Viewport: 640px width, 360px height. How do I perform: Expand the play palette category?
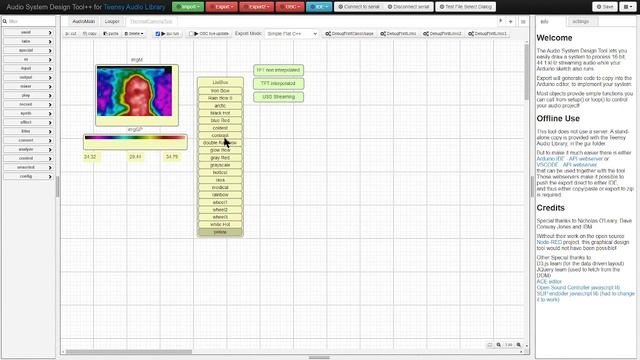point(28,95)
